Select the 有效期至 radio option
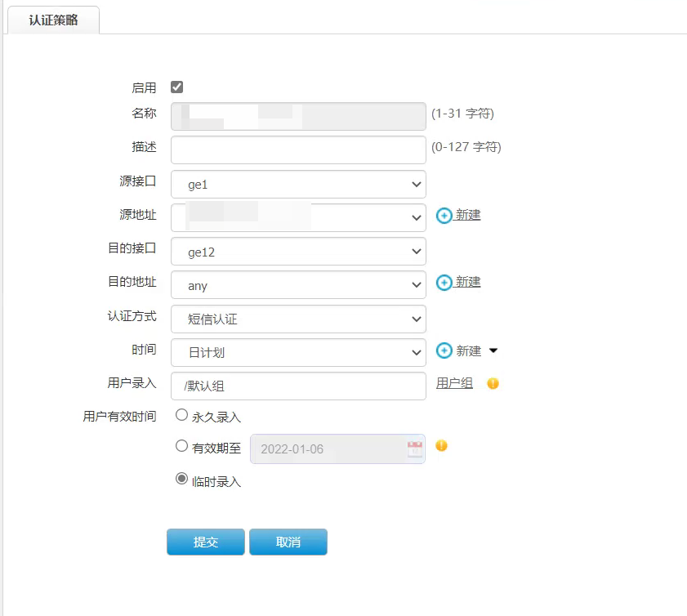The width and height of the screenshot is (687, 616). 182,446
